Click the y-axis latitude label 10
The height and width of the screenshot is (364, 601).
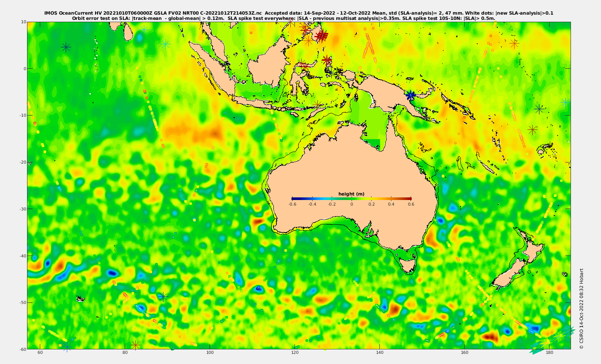[x=24, y=22]
